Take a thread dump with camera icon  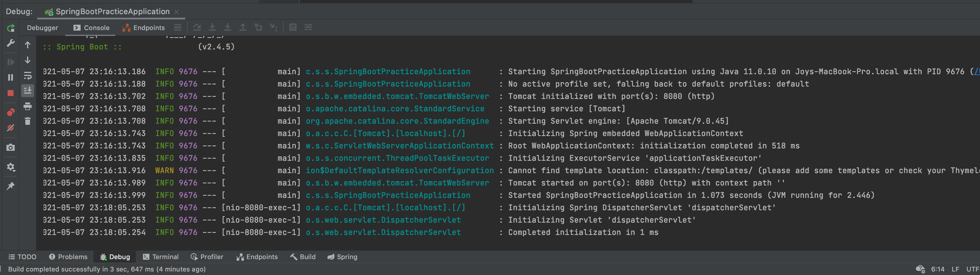(11, 148)
